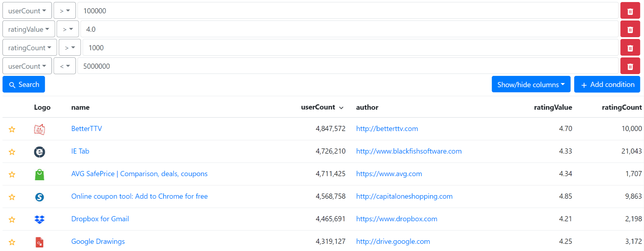Image resolution: width=644 pixels, height=251 pixels.
Task: Open AVG SafePrice extension link
Action: pyautogui.click(x=139, y=174)
